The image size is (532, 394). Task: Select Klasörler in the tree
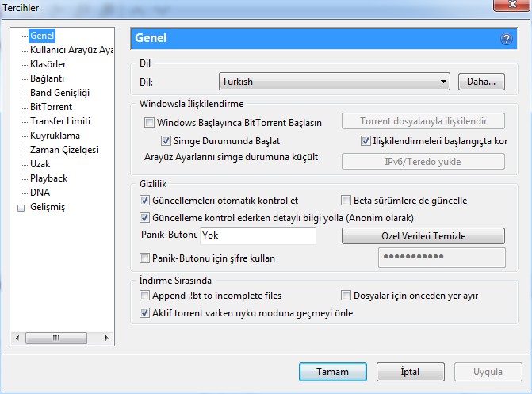tap(48, 64)
